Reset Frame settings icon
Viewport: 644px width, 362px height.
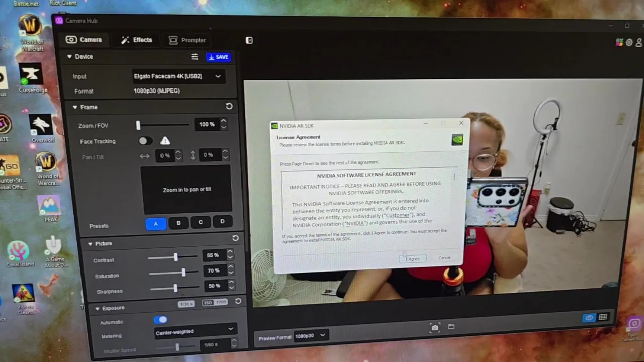tap(229, 106)
